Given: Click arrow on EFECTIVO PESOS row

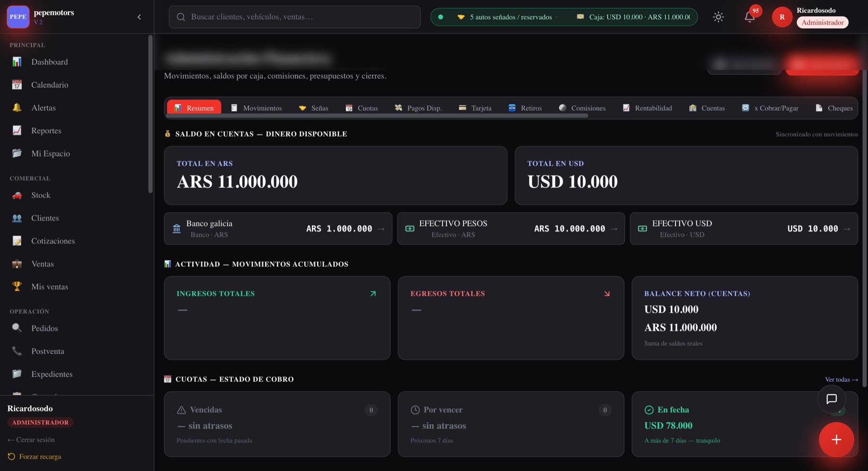Looking at the screenshot, I should (x=614, y=229).
